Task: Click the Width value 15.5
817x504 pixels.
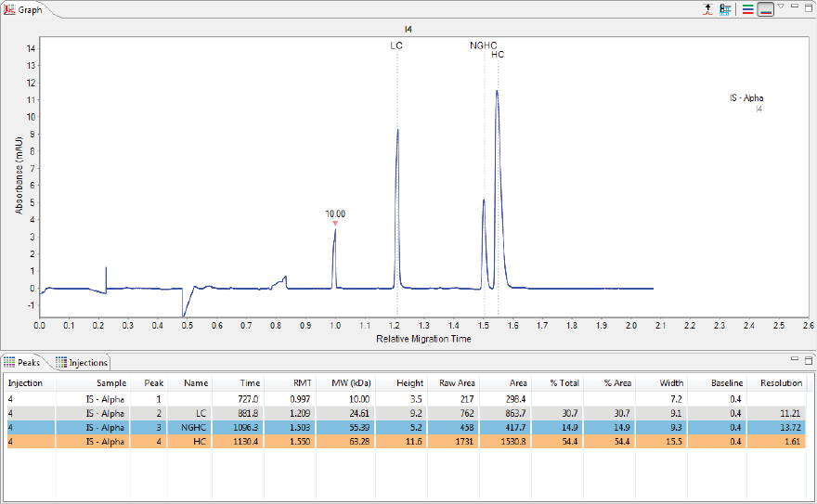Action: pyautogui.click(x=674, y=442)
